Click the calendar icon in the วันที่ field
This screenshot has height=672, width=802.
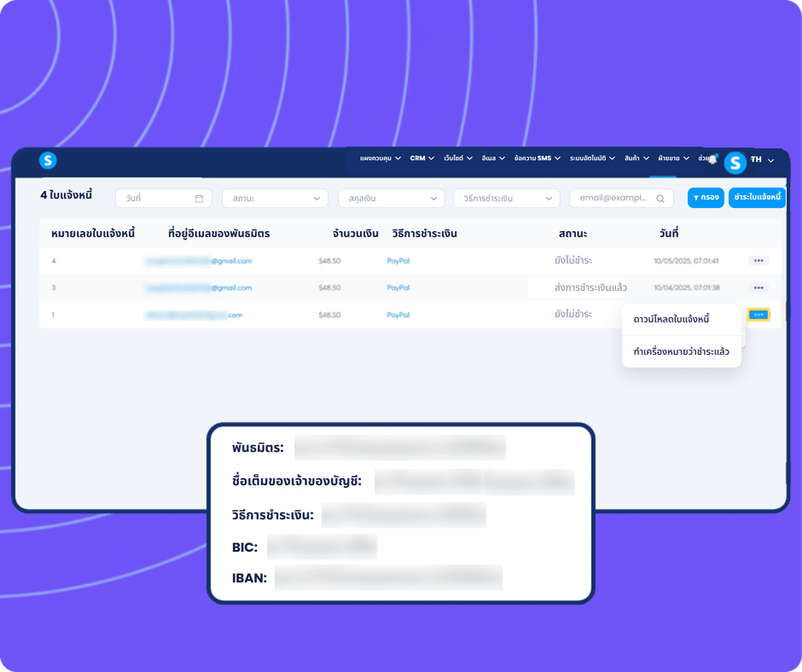click(x=200, y=199)
